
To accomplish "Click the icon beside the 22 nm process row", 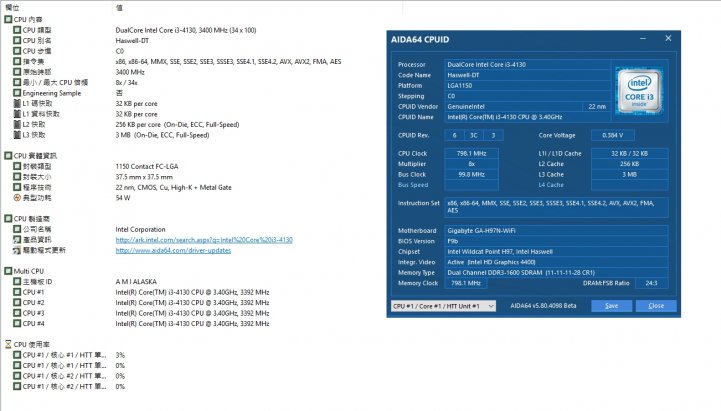I will (x=17, y=187).
